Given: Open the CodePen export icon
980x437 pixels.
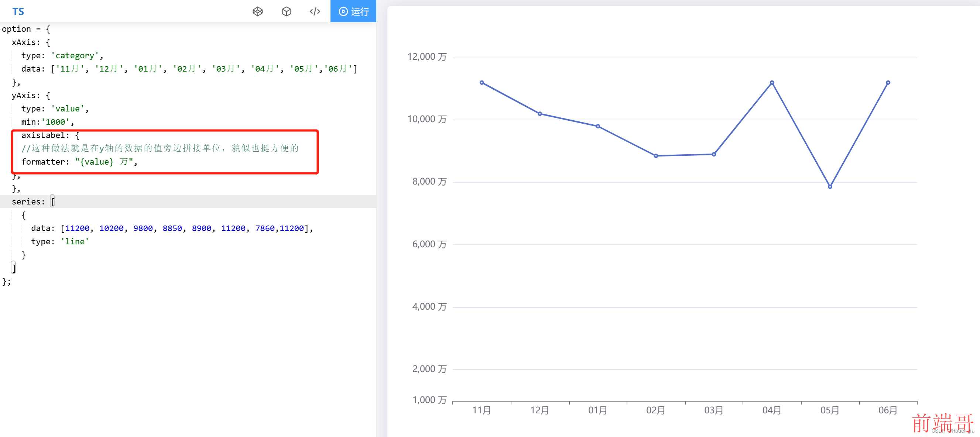Looking at the screenshot, I should 257,11.
